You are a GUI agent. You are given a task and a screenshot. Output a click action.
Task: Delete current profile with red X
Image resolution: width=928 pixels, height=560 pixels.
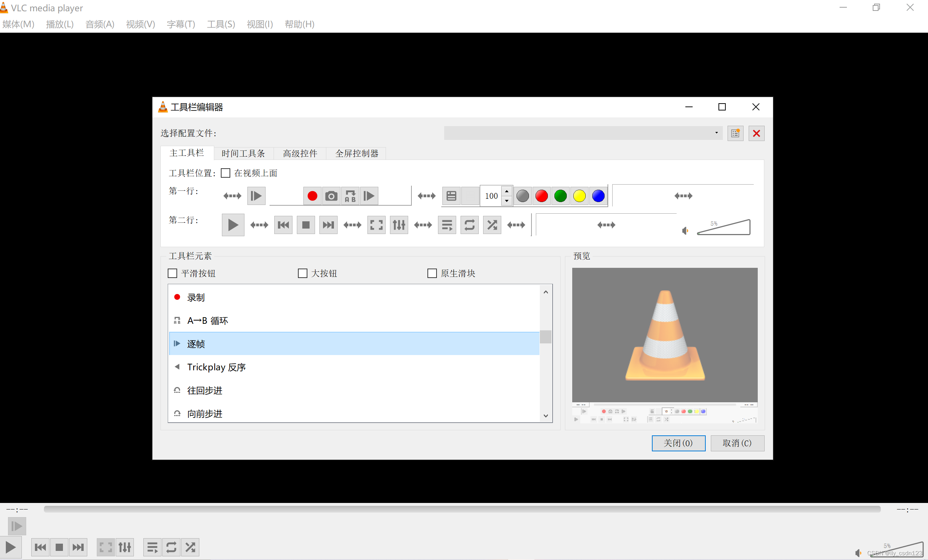[x=756, y=133]
